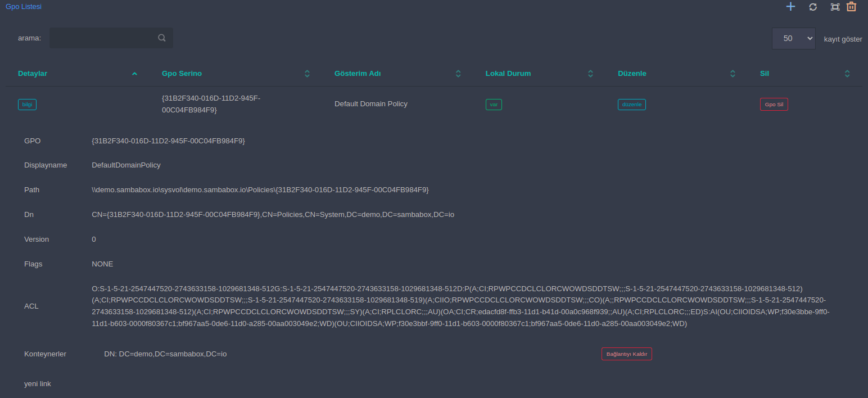Open the 50 records-per-page dropdown

[794, 38]
